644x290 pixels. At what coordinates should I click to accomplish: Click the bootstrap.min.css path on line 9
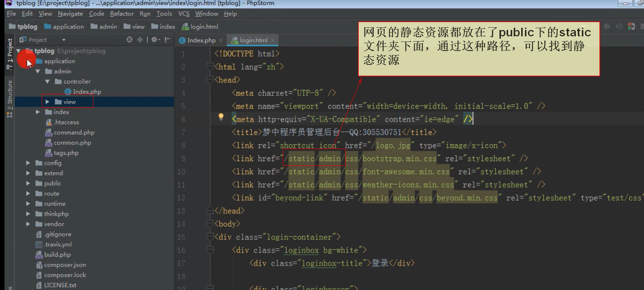[x=400, y=158]
